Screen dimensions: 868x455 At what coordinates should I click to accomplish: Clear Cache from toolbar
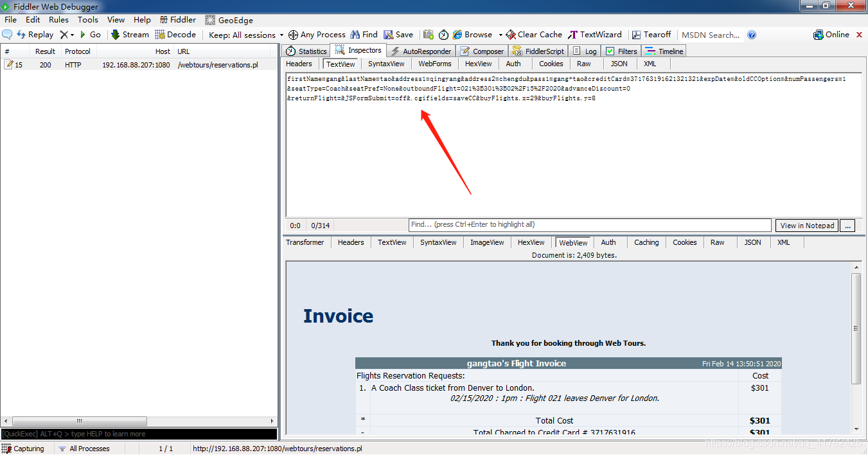point(534,35)
